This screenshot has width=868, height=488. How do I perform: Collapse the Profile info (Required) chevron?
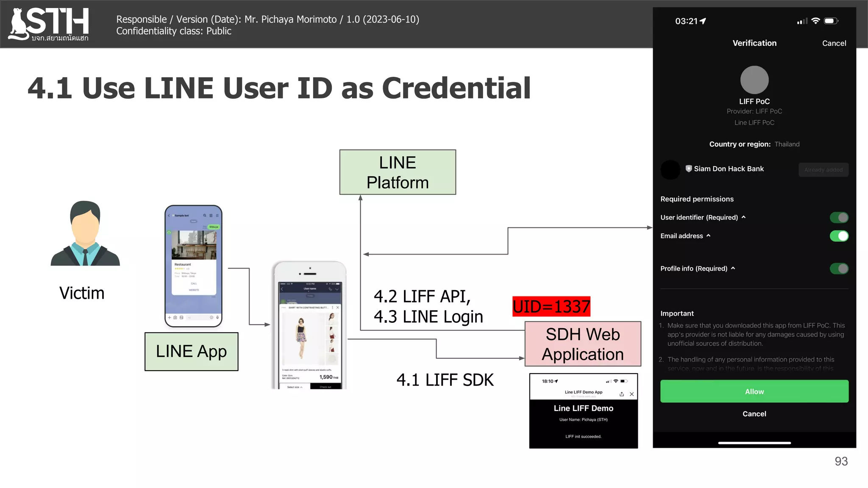click(x=733, y=268)
